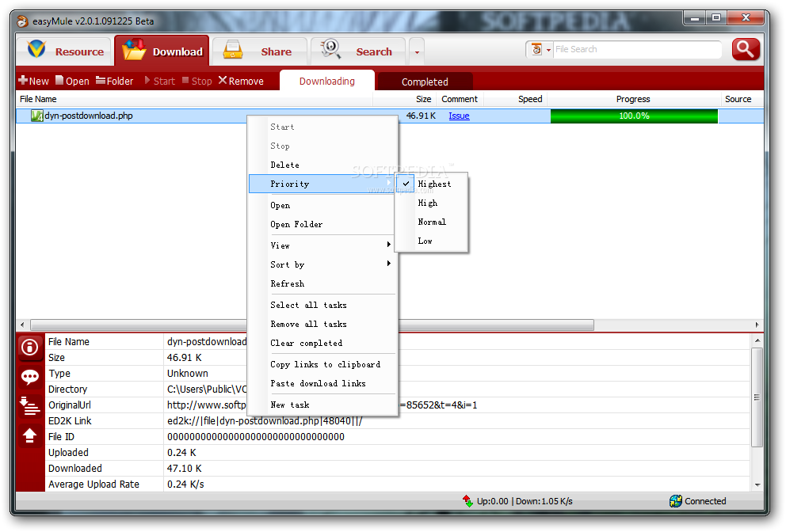Image resolution: width=786 pixels, height=532 pixels.
Task: Click the Connected network status icon
Action: pos(675,501)
